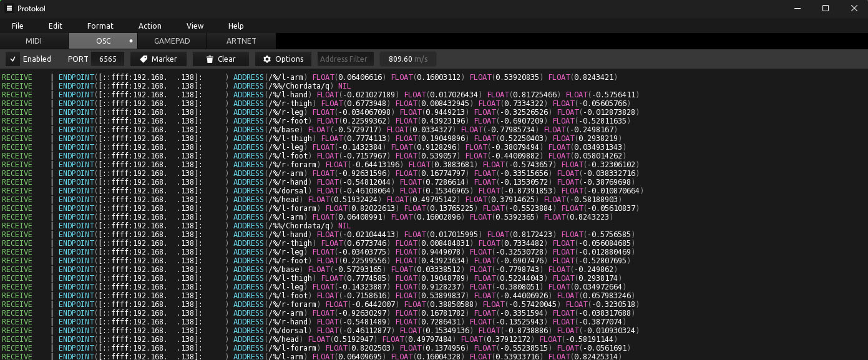Add a Marker to the log
Viewport: 868px width, 360px height.
click(x=158, y=59)
